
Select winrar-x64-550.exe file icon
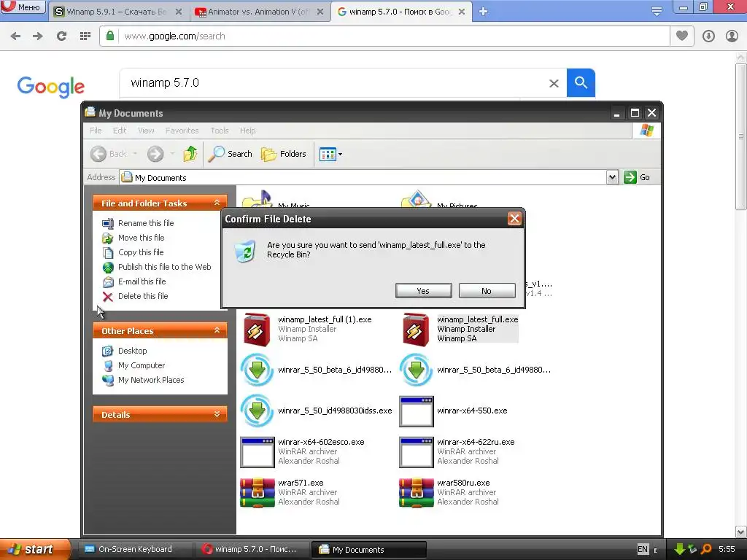tap(417, 411)
